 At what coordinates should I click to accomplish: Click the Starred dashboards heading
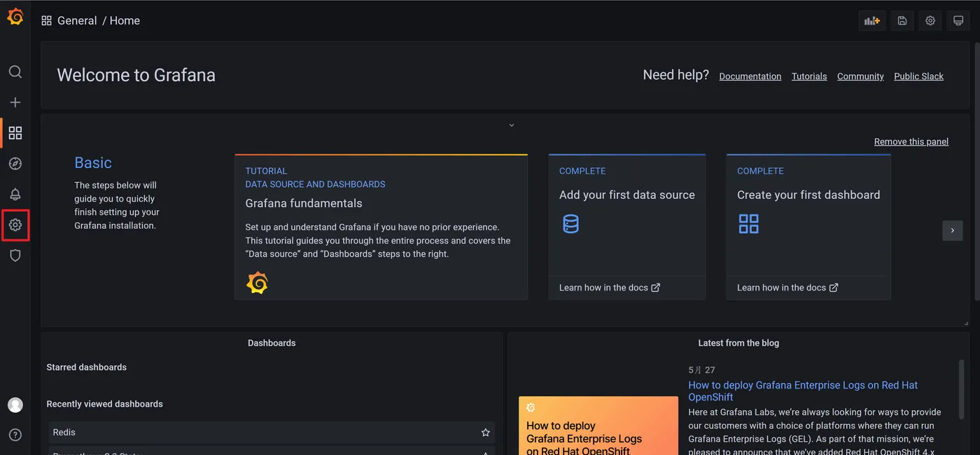click(87, 367)
